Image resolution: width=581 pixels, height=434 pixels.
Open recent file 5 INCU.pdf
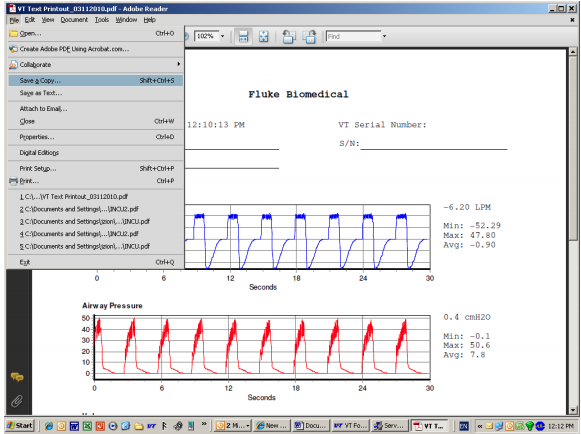coord(96,246)
